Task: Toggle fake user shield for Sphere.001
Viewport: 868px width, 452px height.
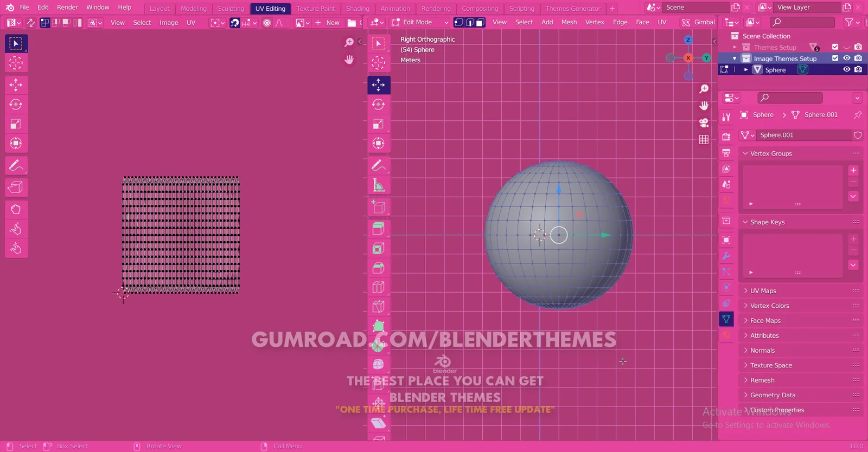Action: pos(858,135)
